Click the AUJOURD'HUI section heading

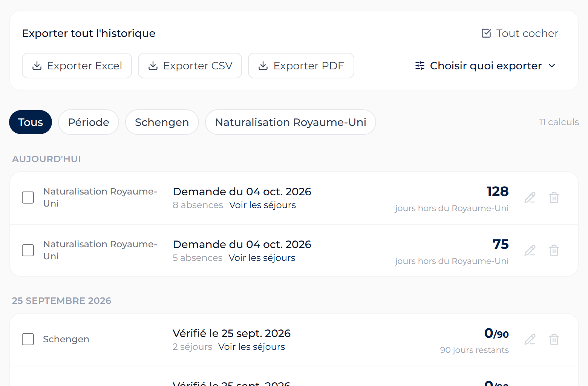[46, 159]
